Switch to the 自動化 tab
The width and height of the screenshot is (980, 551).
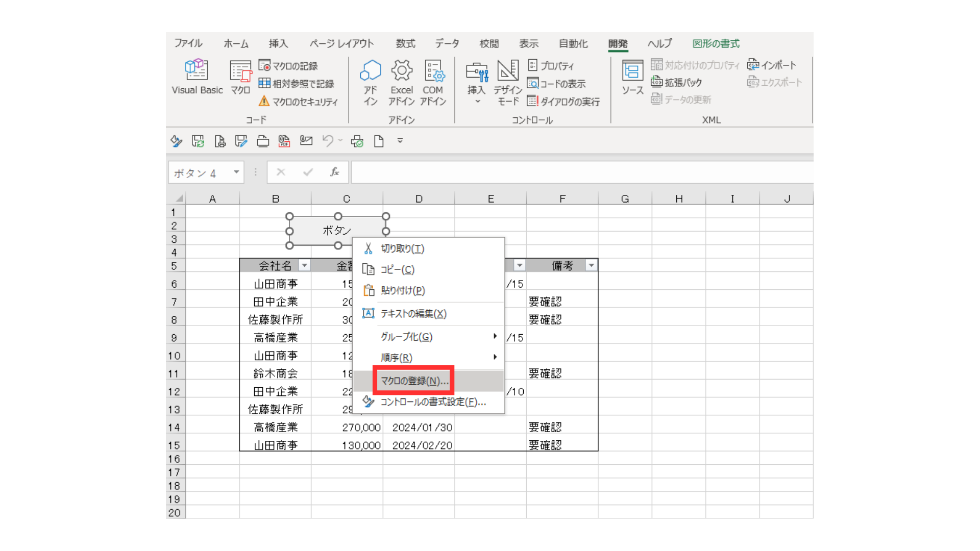573,43
